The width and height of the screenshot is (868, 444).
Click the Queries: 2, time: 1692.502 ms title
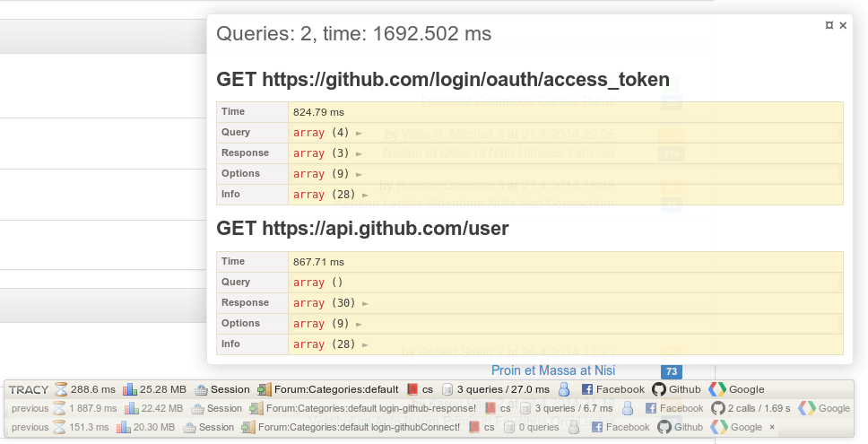tap(353, 34)
